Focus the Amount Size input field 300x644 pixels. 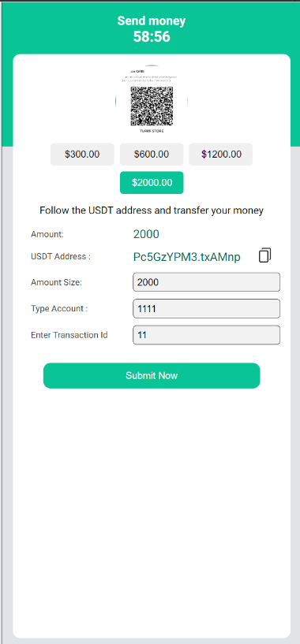tap(207, 282)
